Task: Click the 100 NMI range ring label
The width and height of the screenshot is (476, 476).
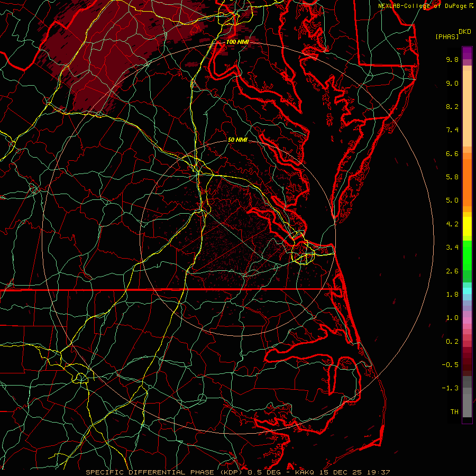Action: click(x=237, y=42)
